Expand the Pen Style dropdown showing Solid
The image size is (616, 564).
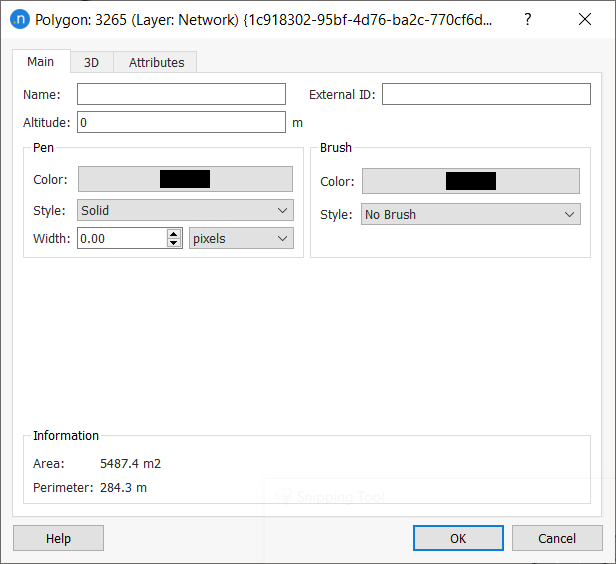point(185,211)
